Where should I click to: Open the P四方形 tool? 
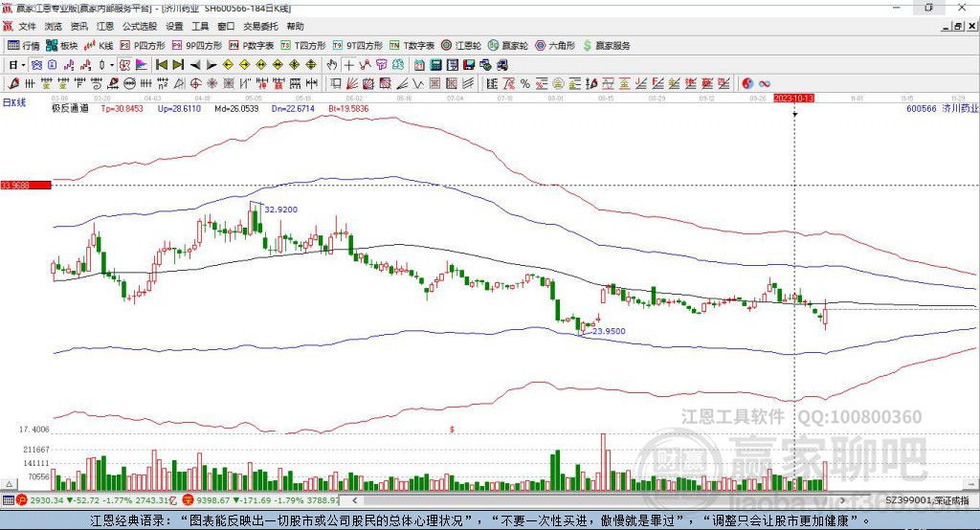(143, 46)
